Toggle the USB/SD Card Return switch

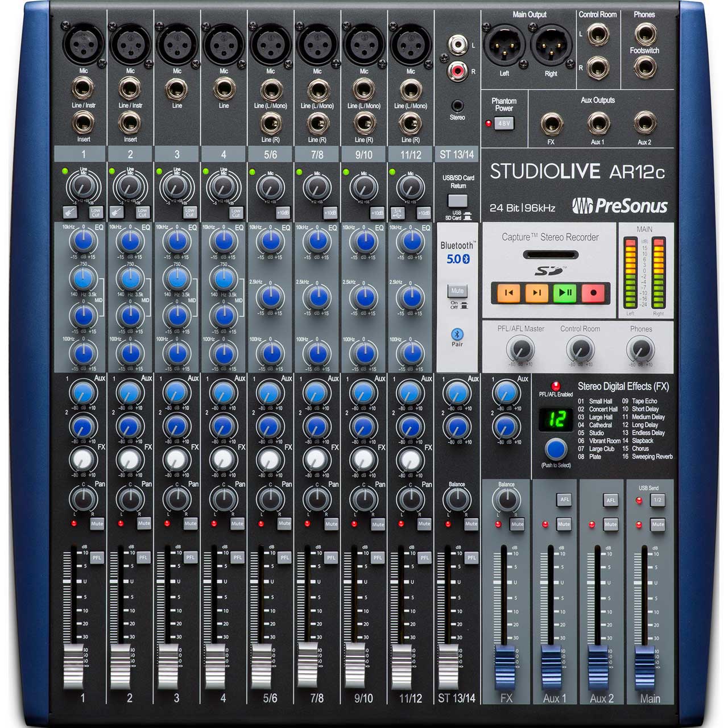pos(457,200)
